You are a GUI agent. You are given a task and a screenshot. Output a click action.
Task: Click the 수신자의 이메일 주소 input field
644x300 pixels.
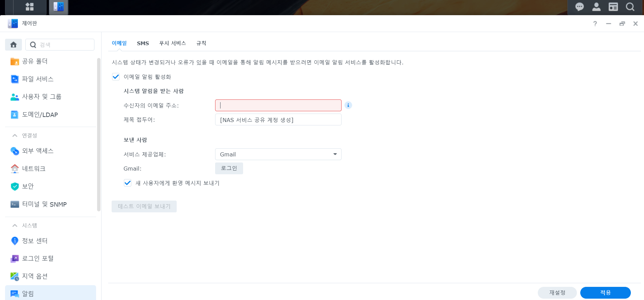click(x=278, y=105)
